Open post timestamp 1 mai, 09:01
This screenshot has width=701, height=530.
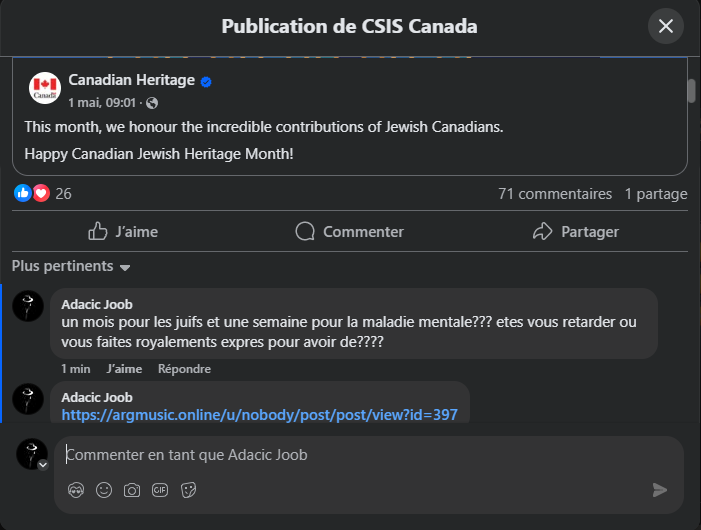(102, 103)
